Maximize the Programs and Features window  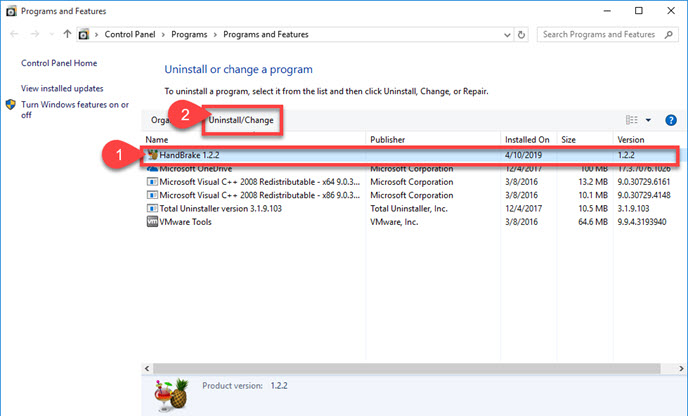(639, 11)
